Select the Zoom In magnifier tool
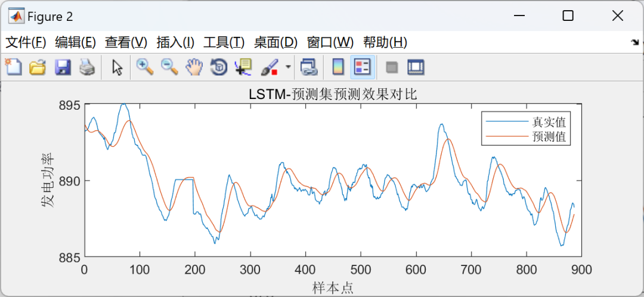 click(x=145, y=67)
